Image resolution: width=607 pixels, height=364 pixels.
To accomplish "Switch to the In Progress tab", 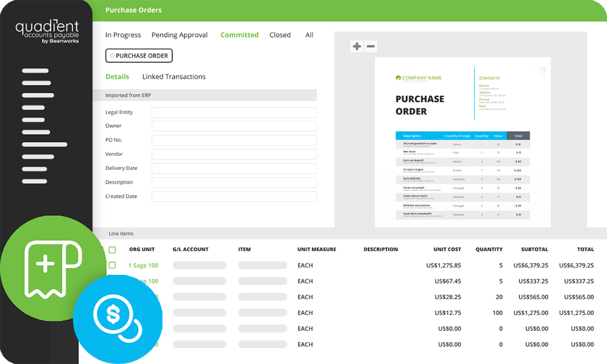I will coord(123,35).
